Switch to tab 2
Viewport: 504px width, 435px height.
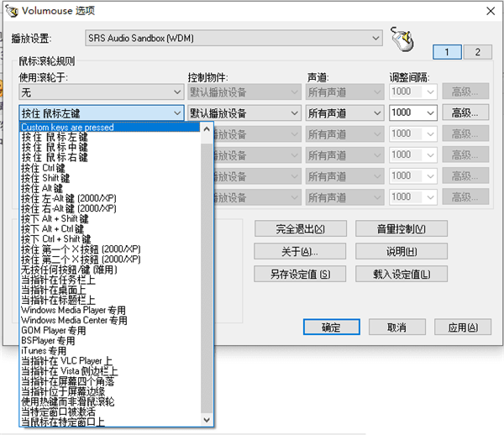pos(477,52)
